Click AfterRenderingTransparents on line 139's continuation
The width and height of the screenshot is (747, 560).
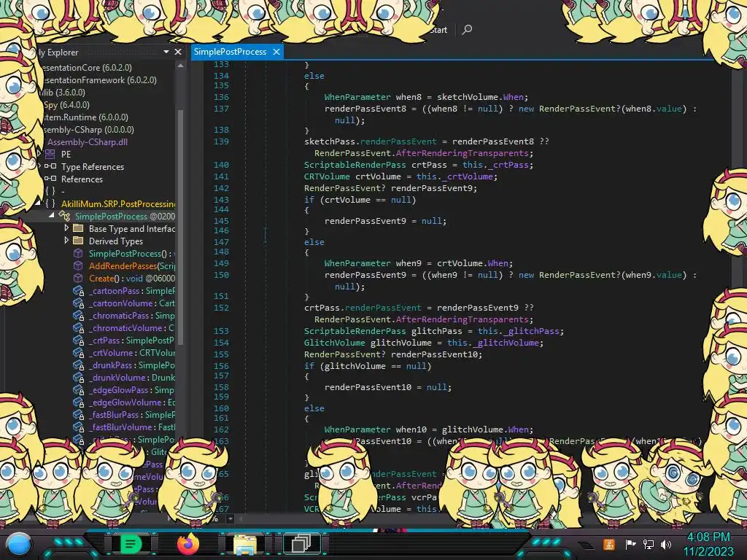[x=462, y=153]
